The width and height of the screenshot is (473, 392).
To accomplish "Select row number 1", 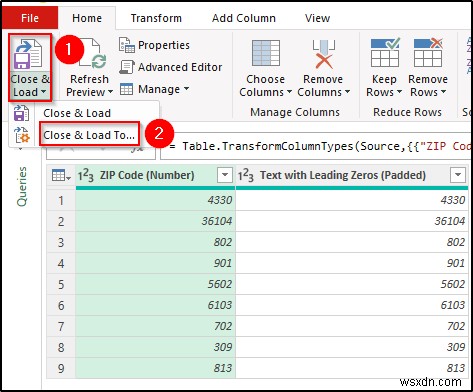I will (61, 200).
